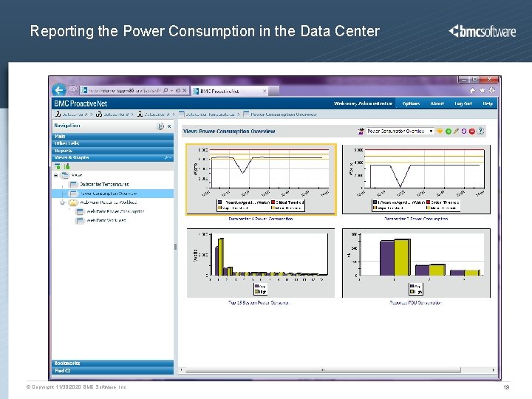Click the search magnifier in address bar
Image resolution: width=532 pixels, height=399 pixels.
[x=166, y=91]
